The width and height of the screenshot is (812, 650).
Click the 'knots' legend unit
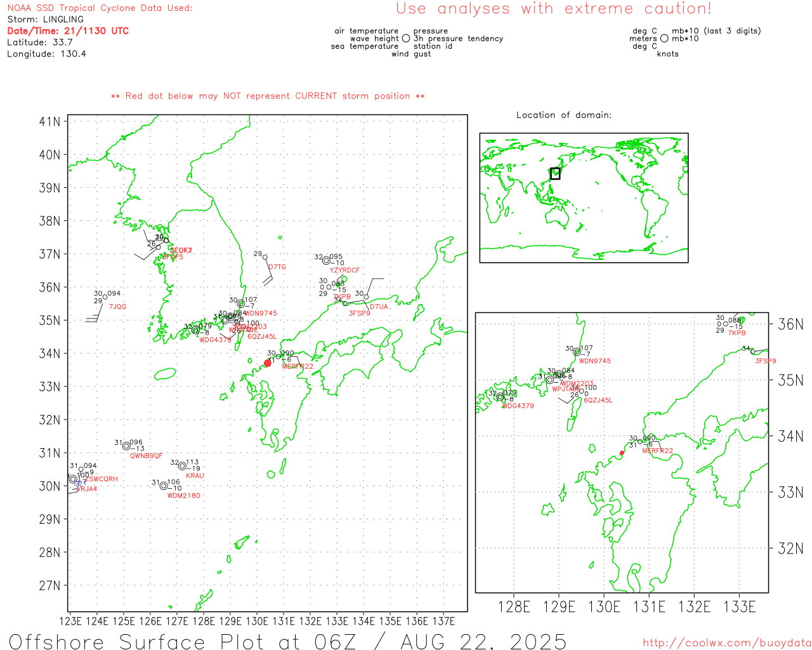pyautogui.click(x=668, y=54)
